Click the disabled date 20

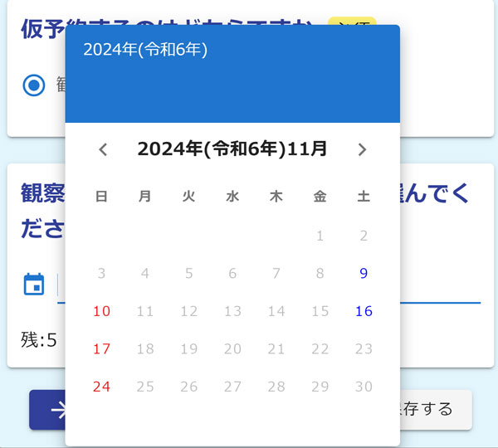click(232, 349)
